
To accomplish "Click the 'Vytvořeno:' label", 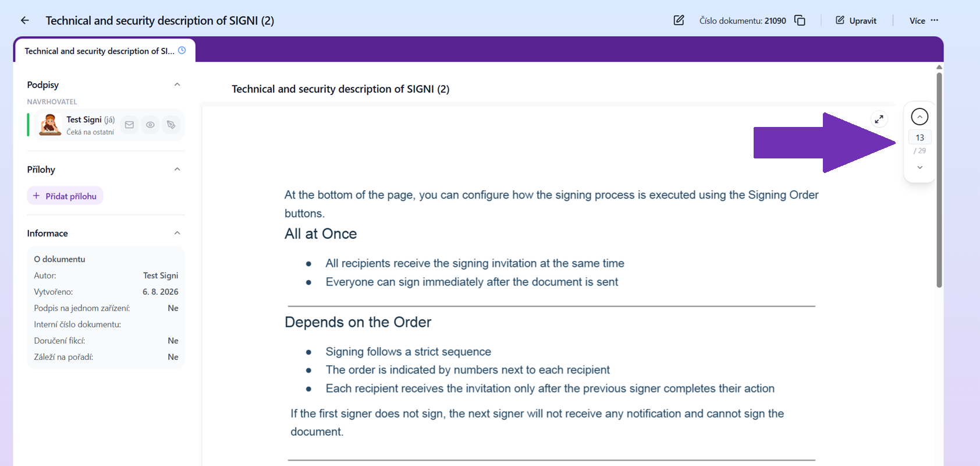I will [54, 292].
